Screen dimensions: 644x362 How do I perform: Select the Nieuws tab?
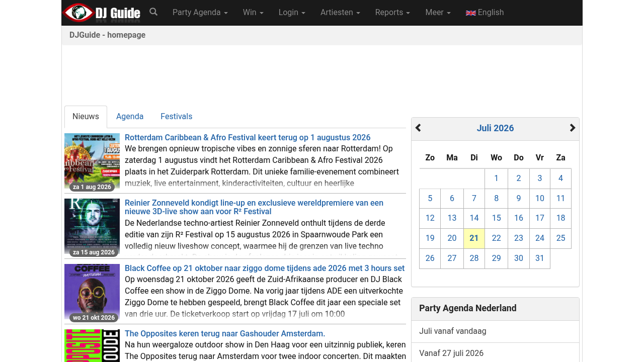tap(86, 117)
